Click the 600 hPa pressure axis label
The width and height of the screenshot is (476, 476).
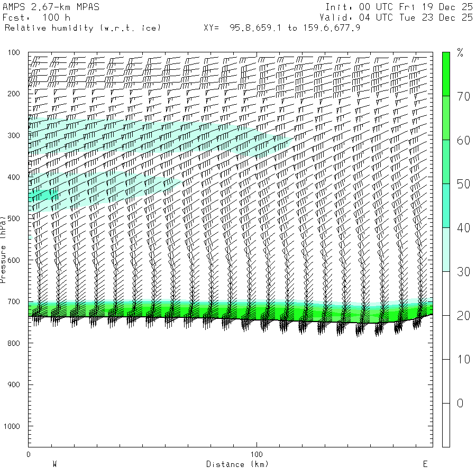click(x=14, y=260)
